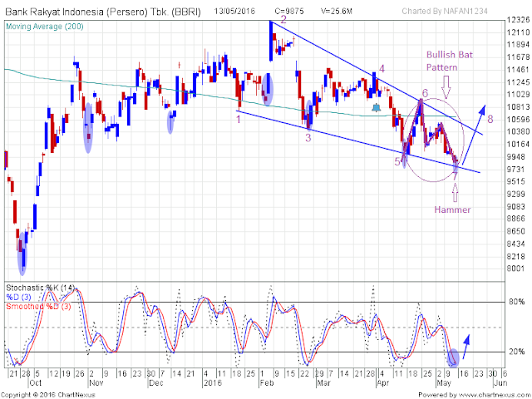Click the 11245 price axis label
Screen dimensions: 532x399
coord(519,82)
